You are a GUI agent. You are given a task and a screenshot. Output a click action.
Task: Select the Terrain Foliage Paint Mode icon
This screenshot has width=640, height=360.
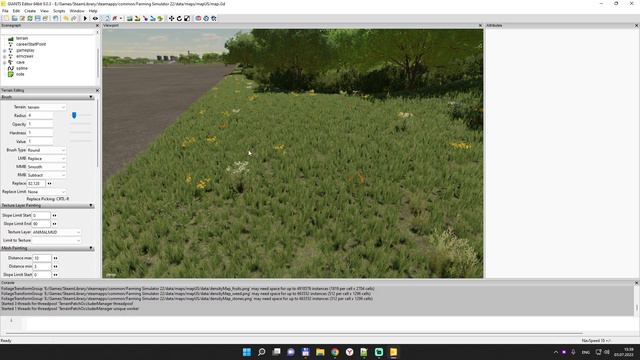pyautogui.click(x=145, y=18)
